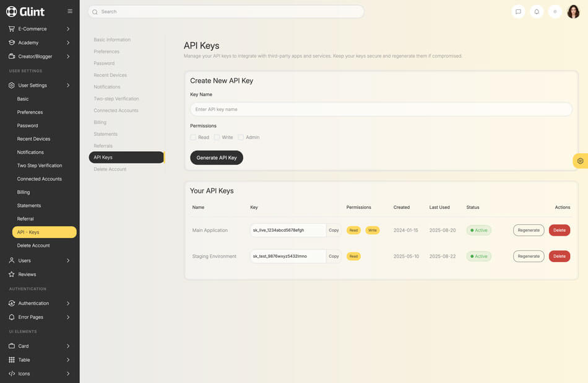588x383 pixels.
Task: Enable the Read permission checkbox
Action: [x=193, y=138]
